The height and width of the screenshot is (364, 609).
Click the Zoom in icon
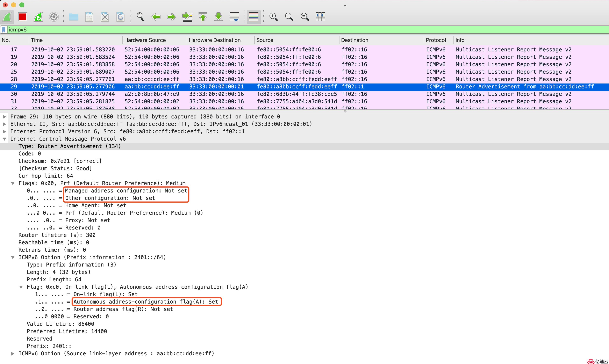point(273,16)
